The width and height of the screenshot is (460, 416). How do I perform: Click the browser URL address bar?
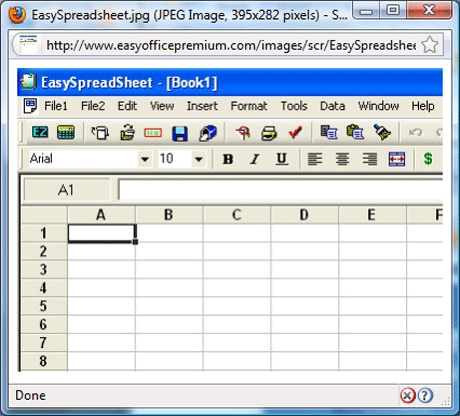231,45
